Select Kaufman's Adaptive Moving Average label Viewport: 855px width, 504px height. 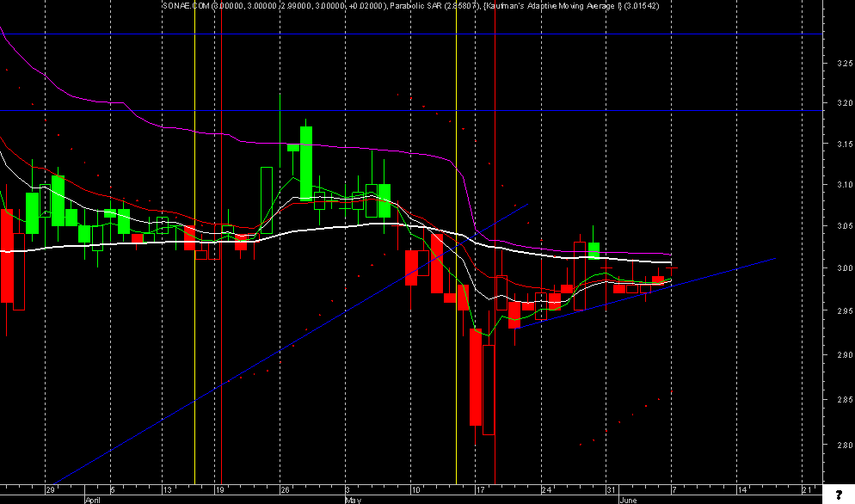(x=571, y=5)
